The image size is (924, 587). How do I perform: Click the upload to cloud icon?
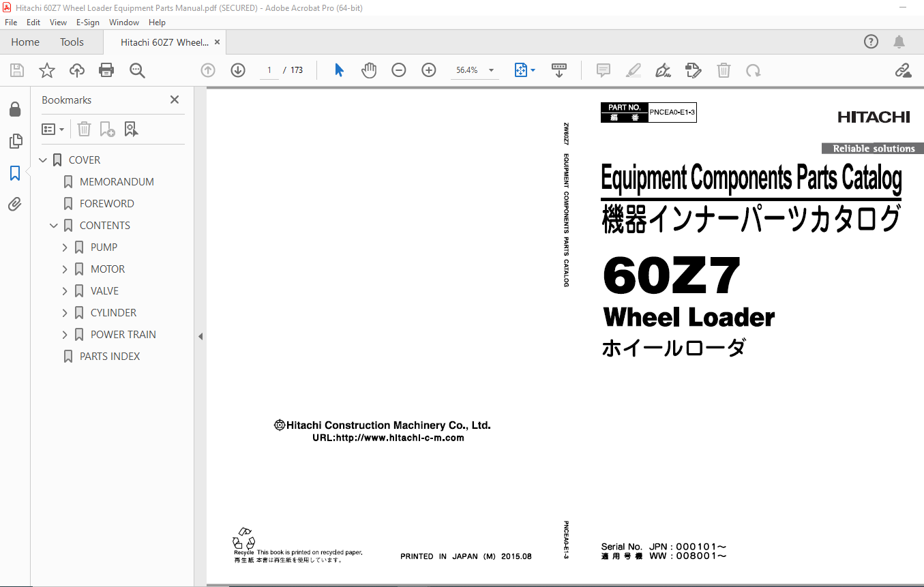77,70
